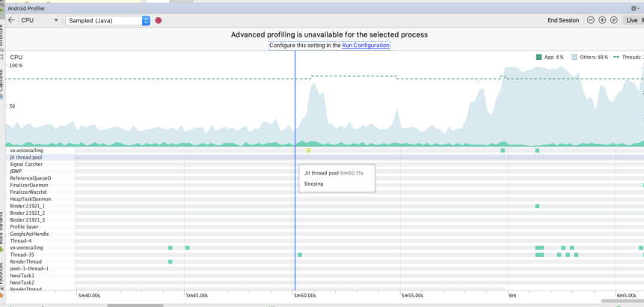Click the green activity block on RenderThread row
The image size is (644, 307).
pyautogui.click(x=171, y=262)
